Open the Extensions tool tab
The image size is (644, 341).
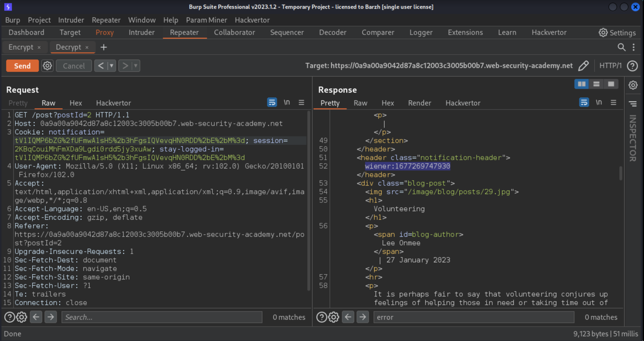tap(465, 32)
